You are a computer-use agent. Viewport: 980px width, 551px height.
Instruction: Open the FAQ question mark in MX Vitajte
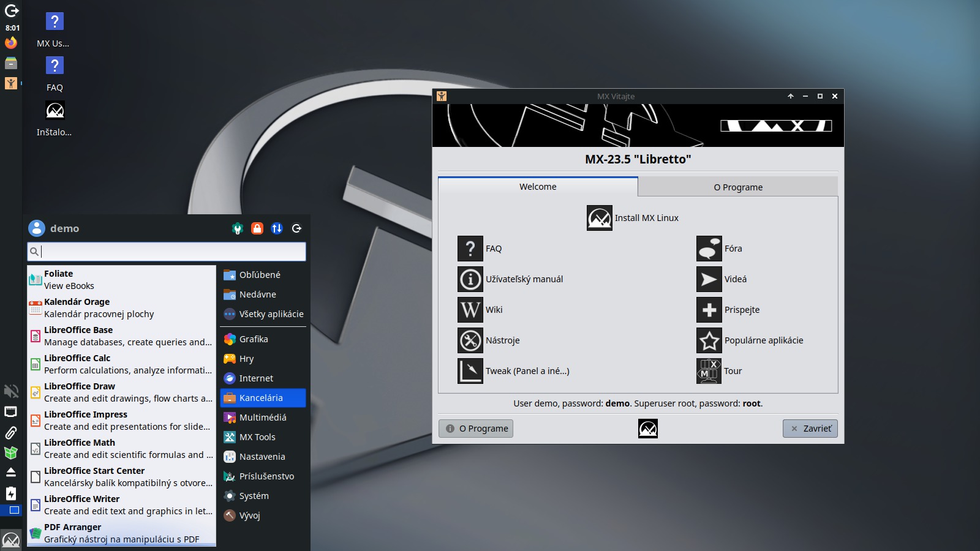click(x=470, y=249)
